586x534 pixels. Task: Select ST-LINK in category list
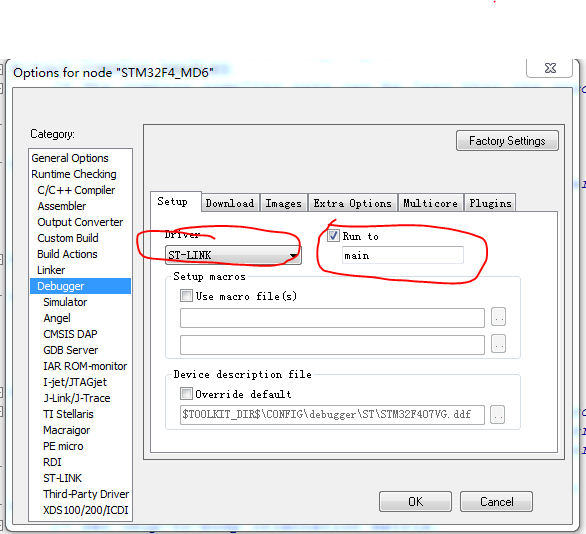(62, 478)
